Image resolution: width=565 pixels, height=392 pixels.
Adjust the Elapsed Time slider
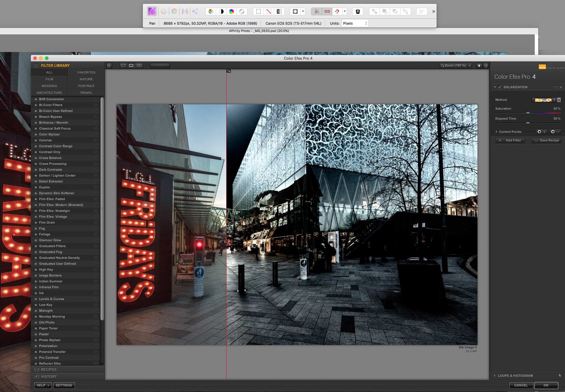pyautogui.click(x=528, y=123)
